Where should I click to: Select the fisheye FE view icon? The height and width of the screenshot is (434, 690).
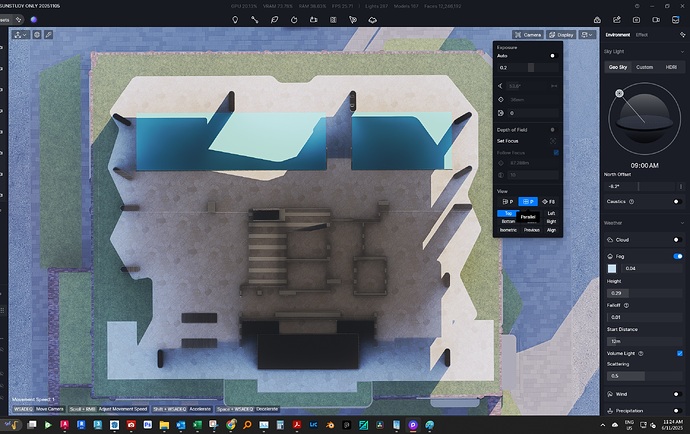[x=548, y=201]
